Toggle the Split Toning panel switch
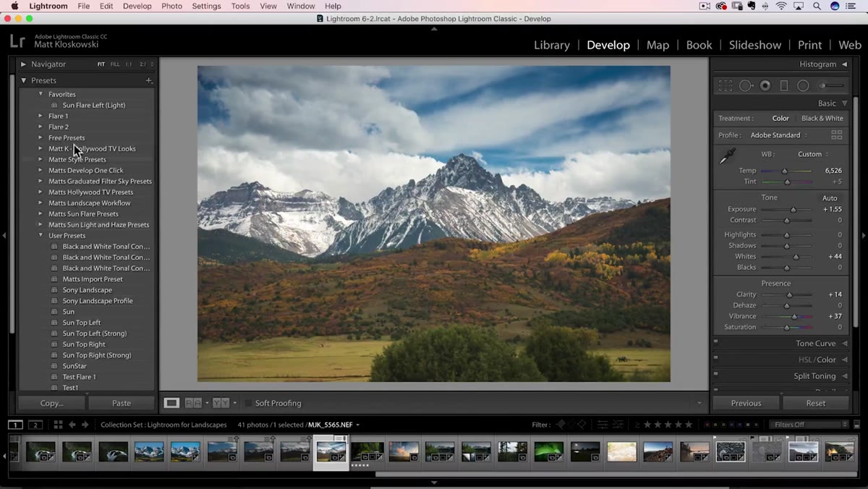Screen dimensions: 868x489 [716, 375]
